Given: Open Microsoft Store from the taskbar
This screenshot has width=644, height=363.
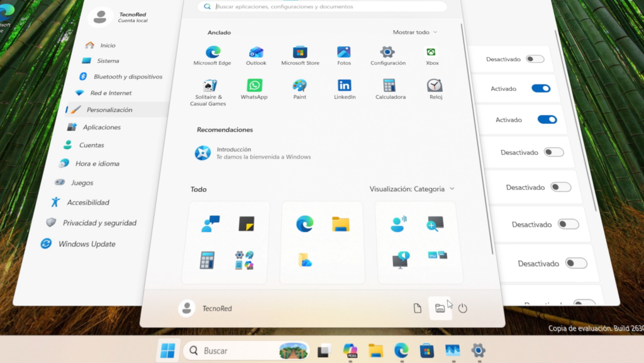Looking at the screenshot, I should point(427,350).
